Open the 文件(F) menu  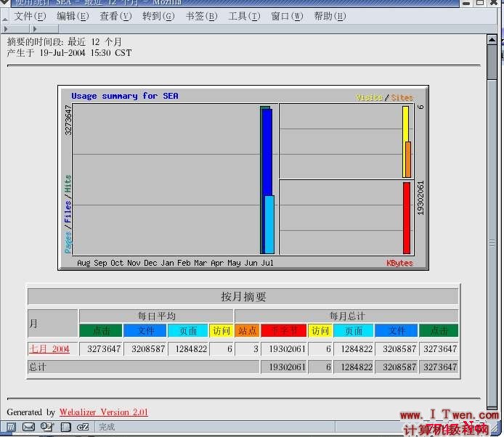[30, 16]
